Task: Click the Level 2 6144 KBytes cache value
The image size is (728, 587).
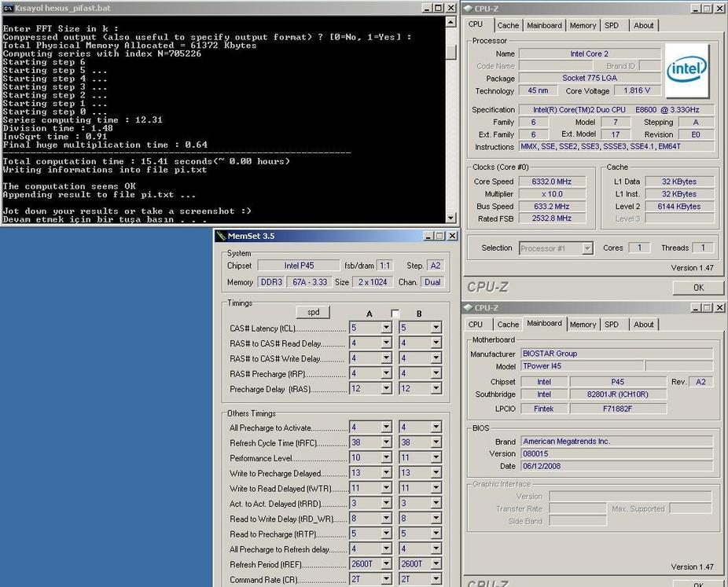Action: [678, 207]
